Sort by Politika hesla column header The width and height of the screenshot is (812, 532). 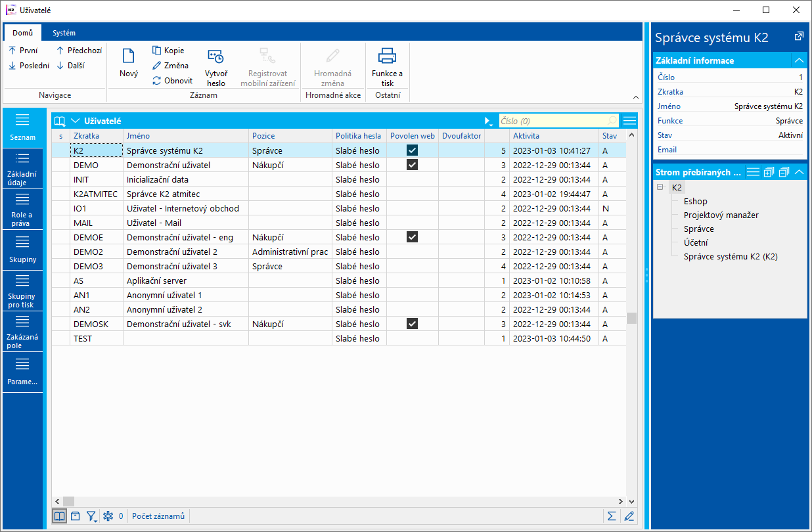[359, 136]
